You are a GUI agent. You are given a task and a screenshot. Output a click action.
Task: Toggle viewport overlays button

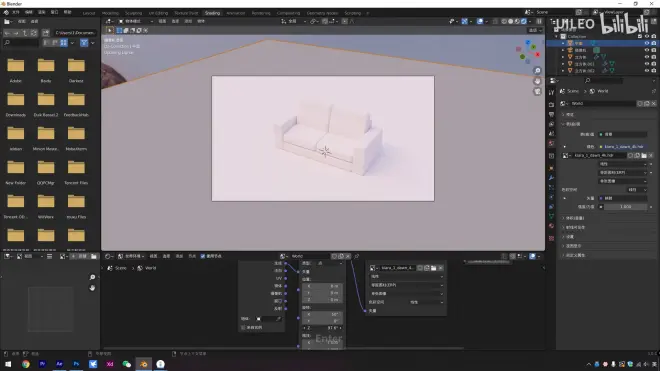[480, 21]
